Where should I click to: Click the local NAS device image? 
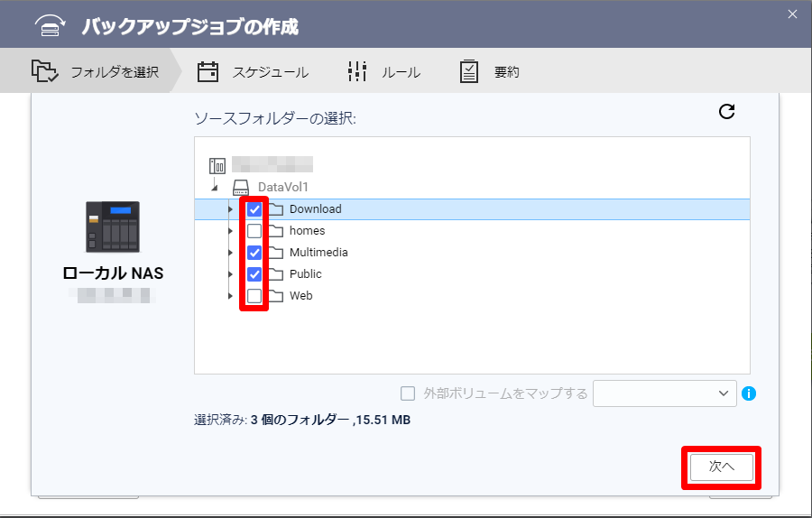tap(113, 227)
